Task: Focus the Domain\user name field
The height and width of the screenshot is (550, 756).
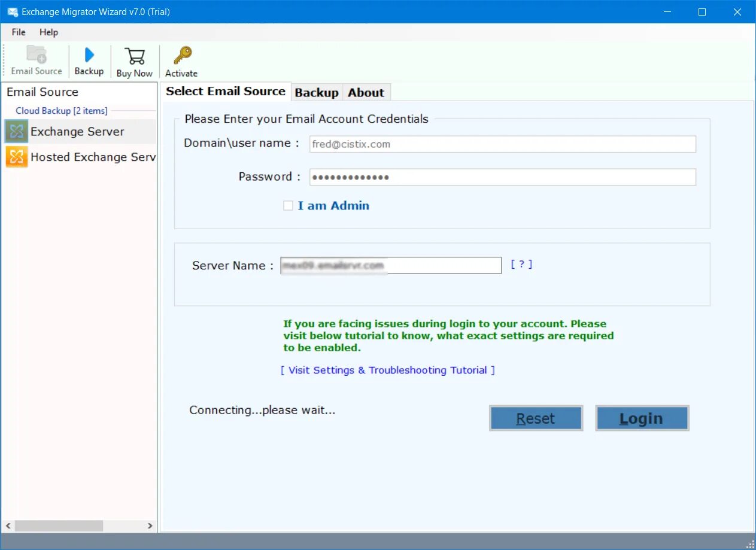Action: pos(503,144)
